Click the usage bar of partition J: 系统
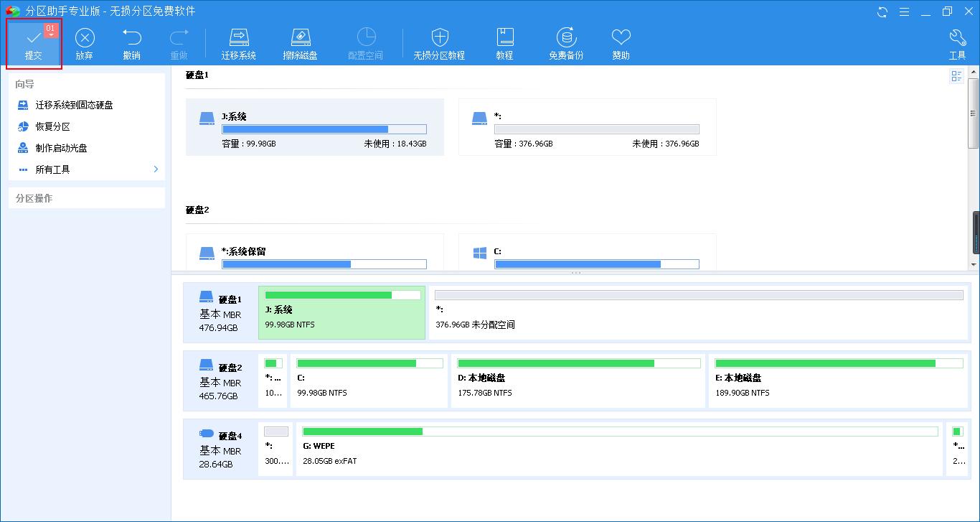980x522 pixels. click(x=324, y=129)
